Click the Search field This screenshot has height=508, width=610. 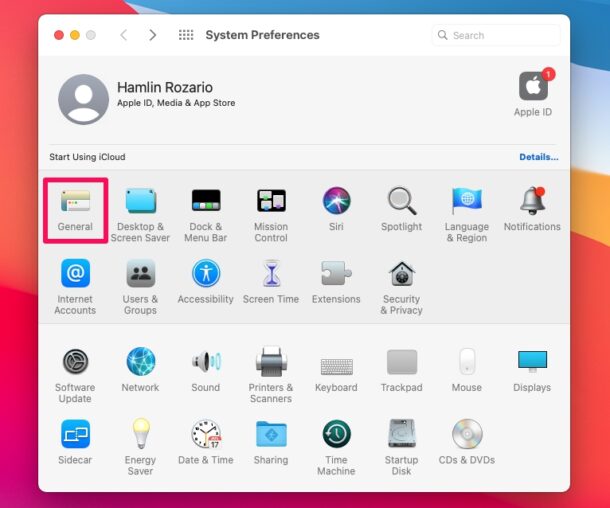[496, 35]
